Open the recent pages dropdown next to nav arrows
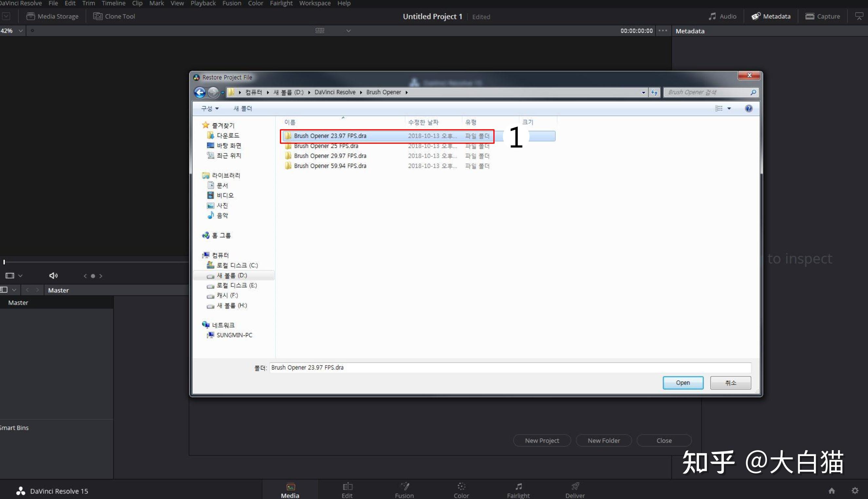This screenshot has height=499, width=868. (222, 92)
